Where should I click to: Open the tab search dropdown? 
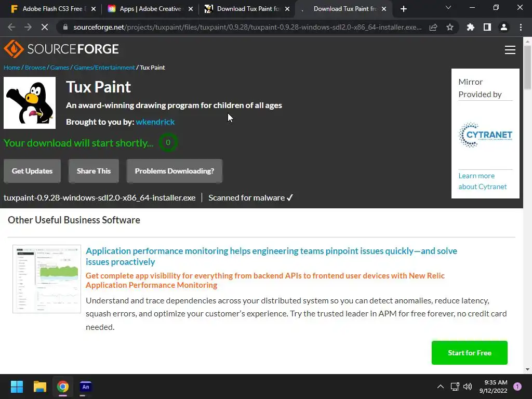coord(448,7)
